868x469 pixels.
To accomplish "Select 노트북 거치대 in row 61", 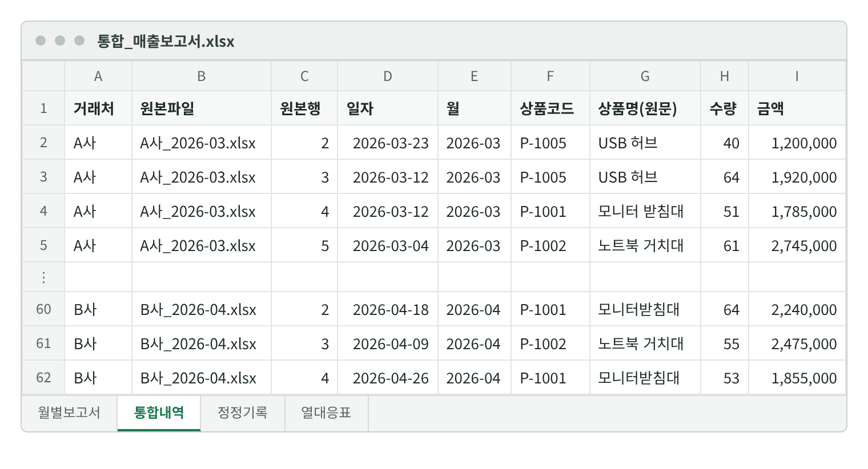I will (645, 343).
